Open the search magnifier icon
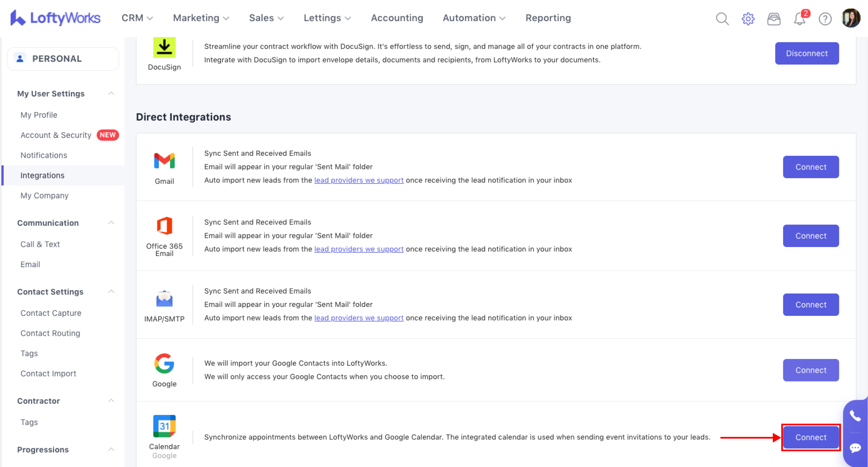Image resolution: width=868 pixels, height=467 pixels. pyautogui.click(x=722, y=19)
